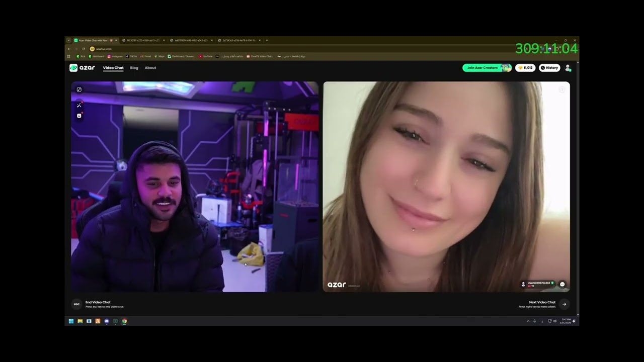Open the more options bubble on remote video
The height and width of the screenshot is (362, 644).
pyautogui.click(x=562, y=284)
